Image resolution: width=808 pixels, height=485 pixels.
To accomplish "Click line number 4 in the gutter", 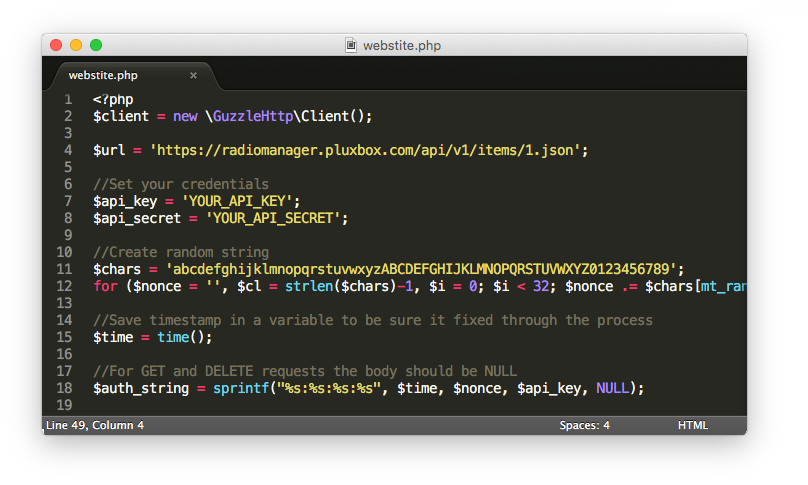I will tap(68, 150).
